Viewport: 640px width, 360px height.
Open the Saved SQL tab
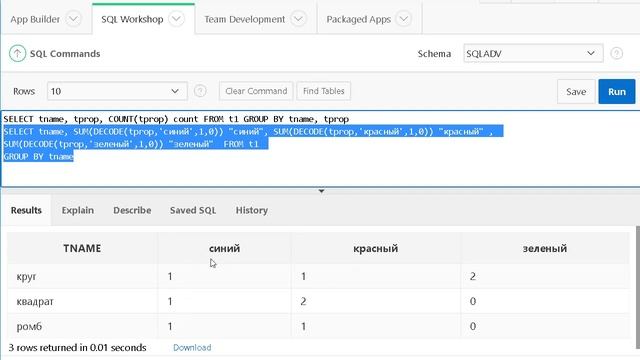coord(193,210)
